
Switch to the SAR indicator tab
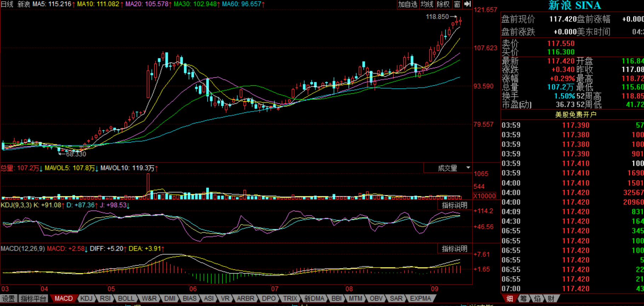coord(396,299)
